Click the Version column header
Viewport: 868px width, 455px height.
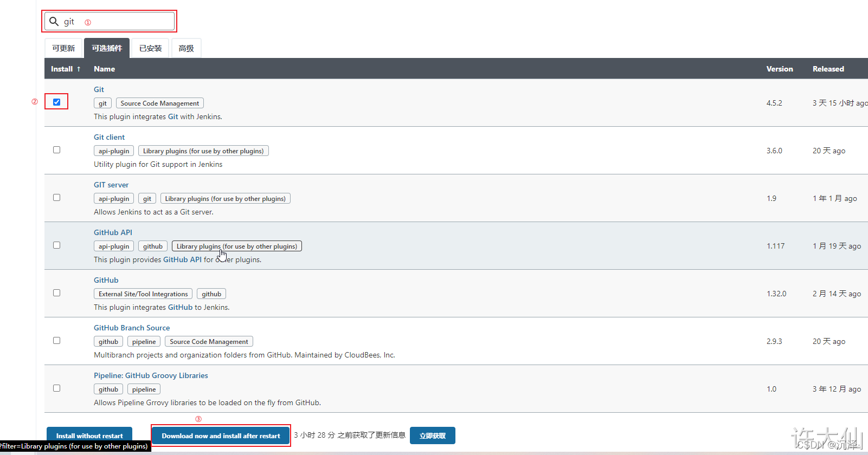pos(780,69)
